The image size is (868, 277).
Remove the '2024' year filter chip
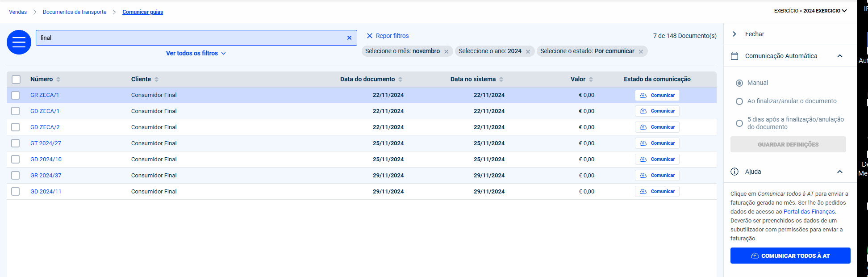click(x=528, y=52)
